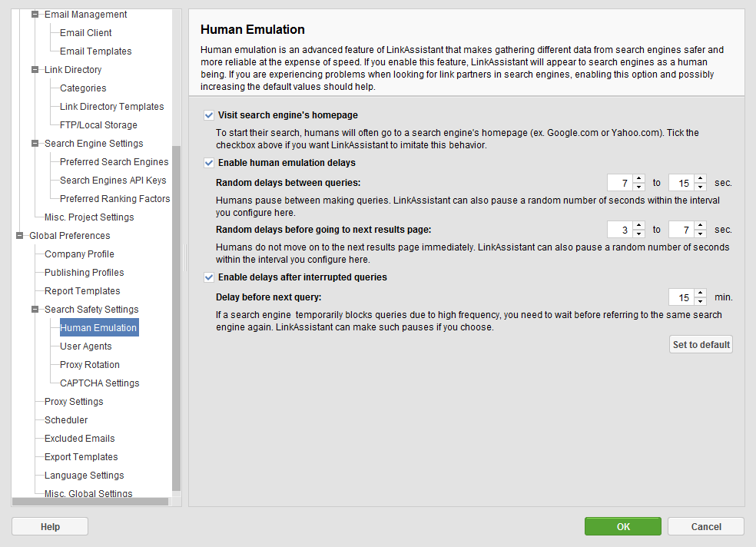Select Language Settings
The width and height of the screenshot is (756, 547).
point(85,476)
